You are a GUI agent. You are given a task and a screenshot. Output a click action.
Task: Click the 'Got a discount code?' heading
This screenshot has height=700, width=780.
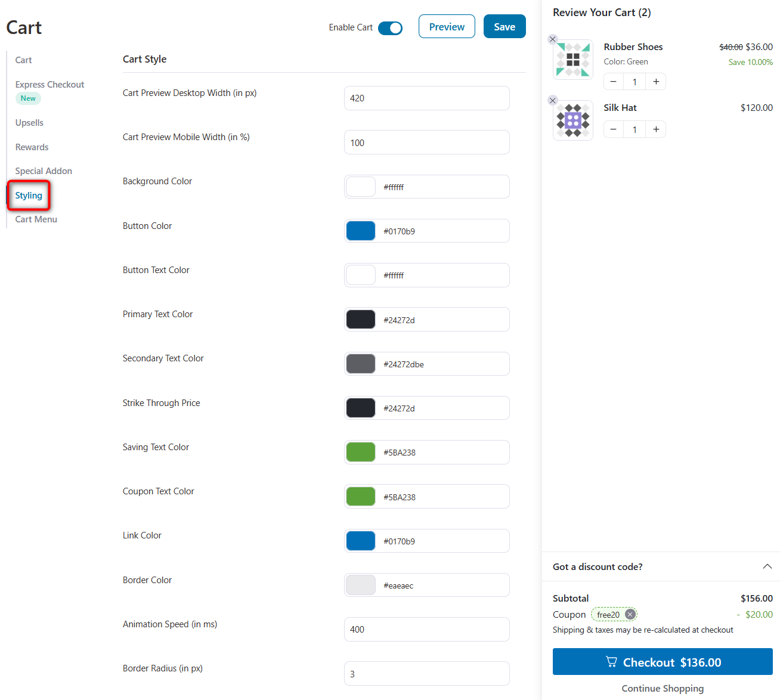(598, 566)
